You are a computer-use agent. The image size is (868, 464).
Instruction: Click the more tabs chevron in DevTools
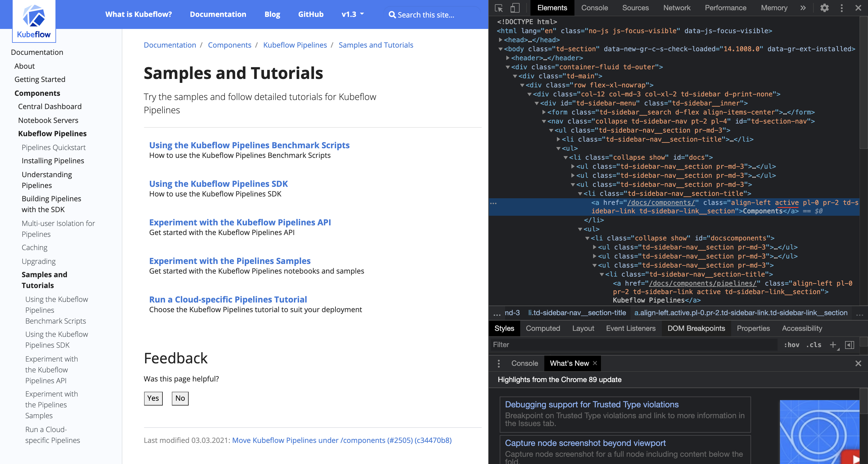pyautogui.click(x=803, y=8)
